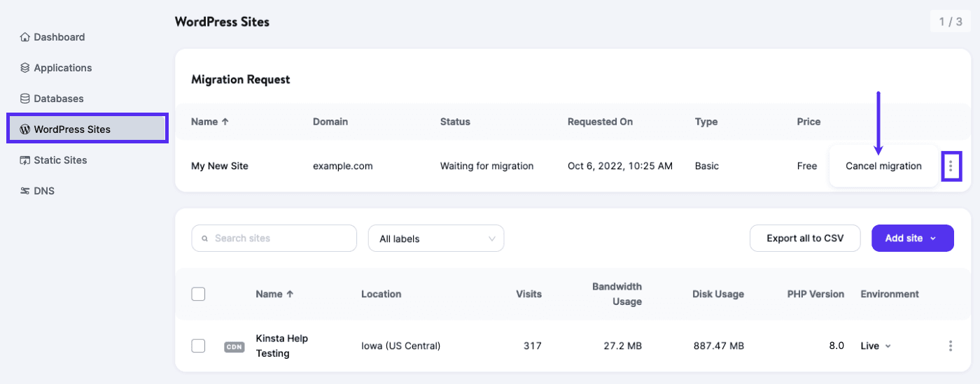
Task: Click the Oct 6, 2022, 10:25 AM date
Action: click(x=620, y=166)
